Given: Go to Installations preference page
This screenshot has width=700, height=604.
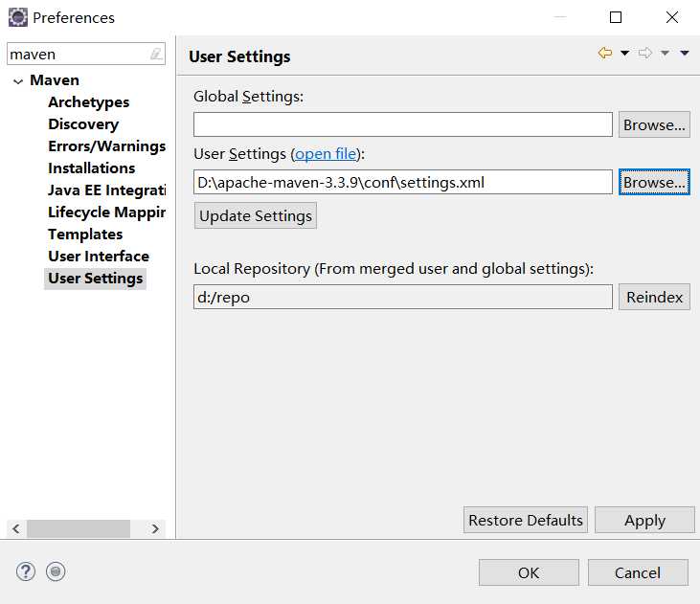Looking at the screenshot, I should tap(92, 168).
